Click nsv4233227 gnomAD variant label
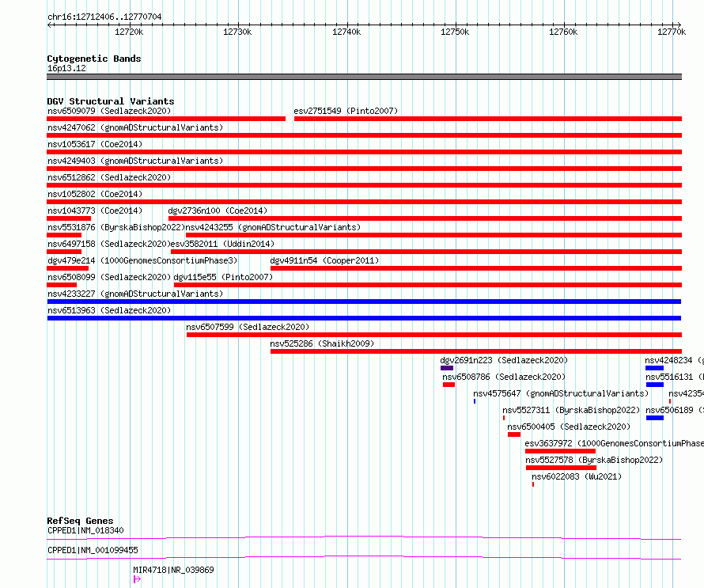Image resolution: width=704 pixels, height=588 pixels. (135, 294)
